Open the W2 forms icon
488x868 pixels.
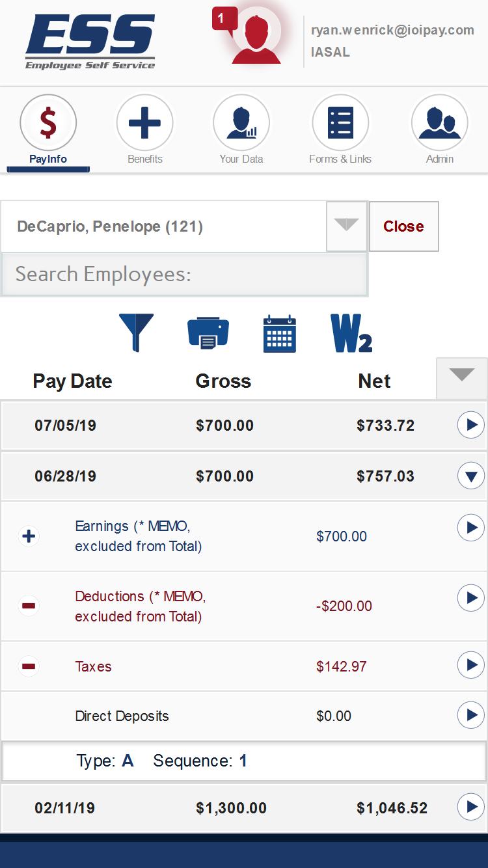[x=351, y=334]
